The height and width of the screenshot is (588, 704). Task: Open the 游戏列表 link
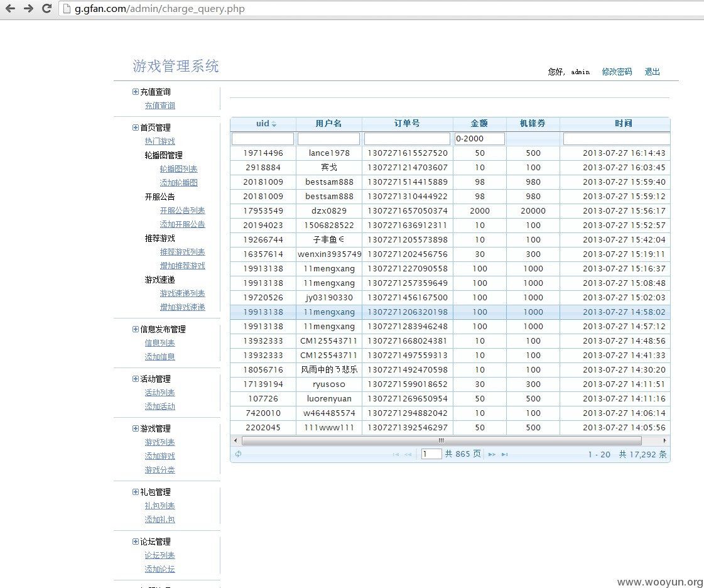tap(160, 442)
